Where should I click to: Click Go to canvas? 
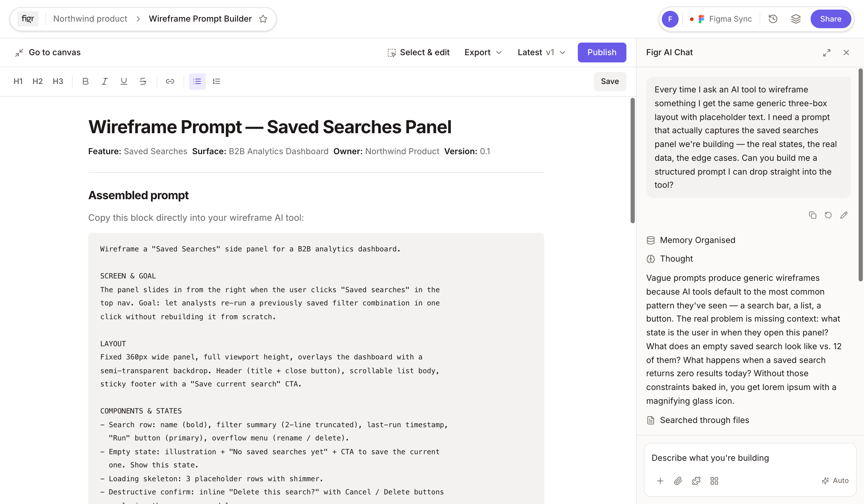tap(48, 52)
